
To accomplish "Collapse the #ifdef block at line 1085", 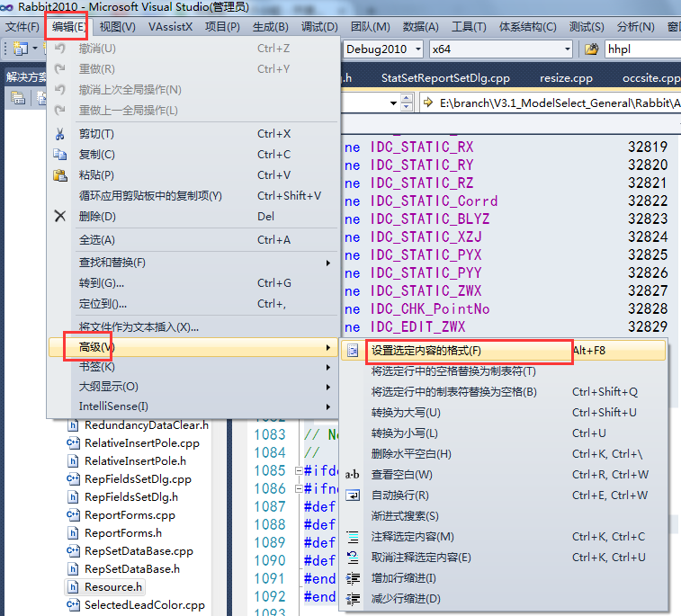I will [x=299, y=470].
